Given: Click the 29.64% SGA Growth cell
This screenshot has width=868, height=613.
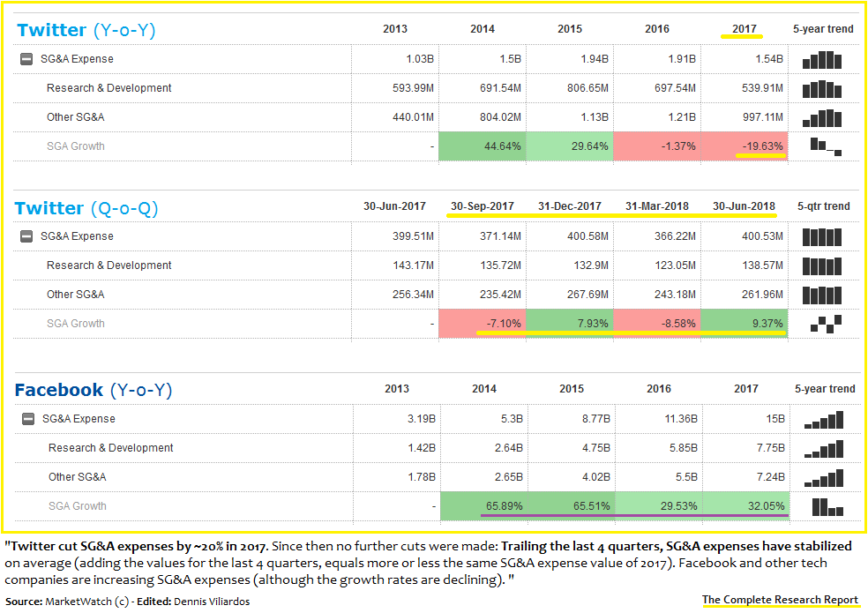Looking at the screenshot, I should click(570, 146).
